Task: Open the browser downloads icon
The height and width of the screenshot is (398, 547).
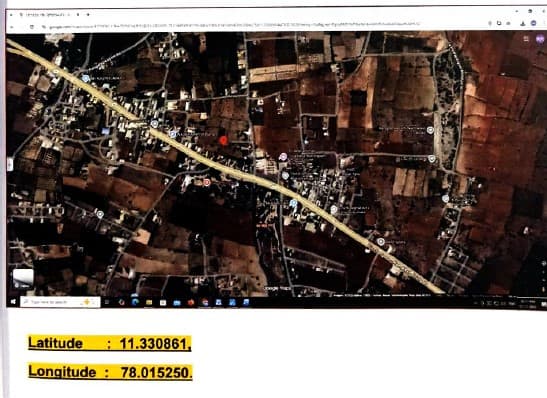Action: click(523, 23)
